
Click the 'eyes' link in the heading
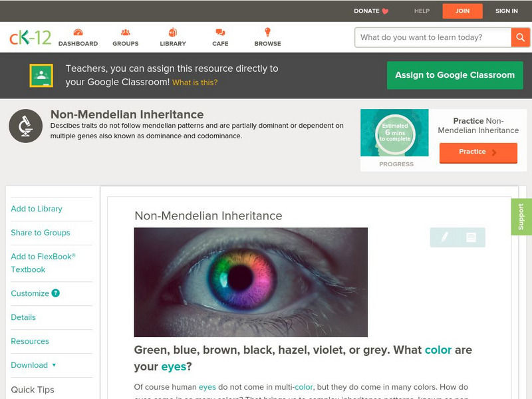coord(174,366)
